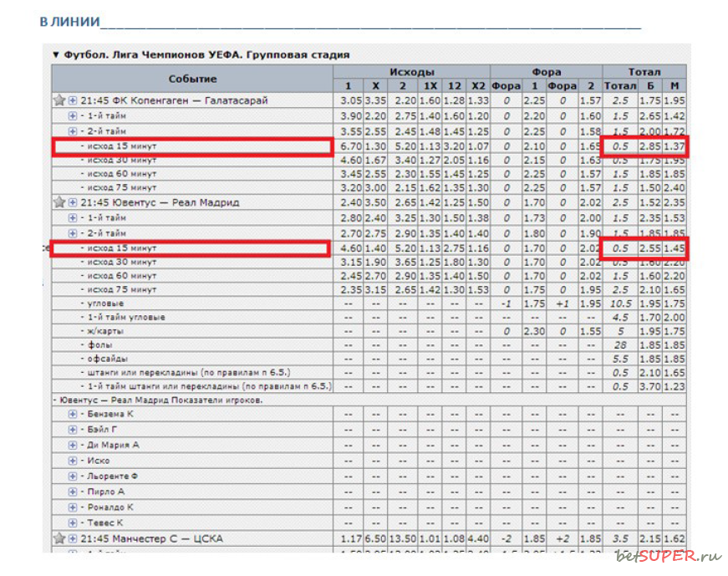Pick draw odds 3.50 in the Ювентус match
Screen dimensions: 728x576
(375, 202)
